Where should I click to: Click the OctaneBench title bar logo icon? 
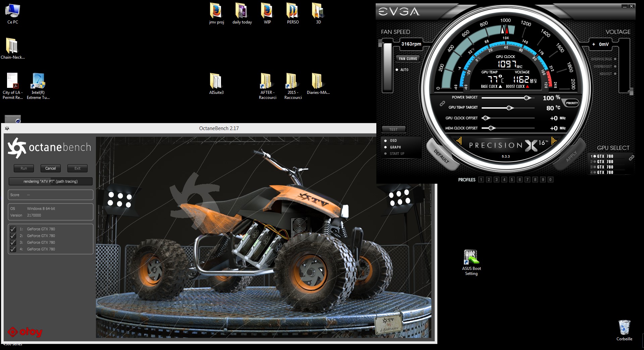click(7, 128)
